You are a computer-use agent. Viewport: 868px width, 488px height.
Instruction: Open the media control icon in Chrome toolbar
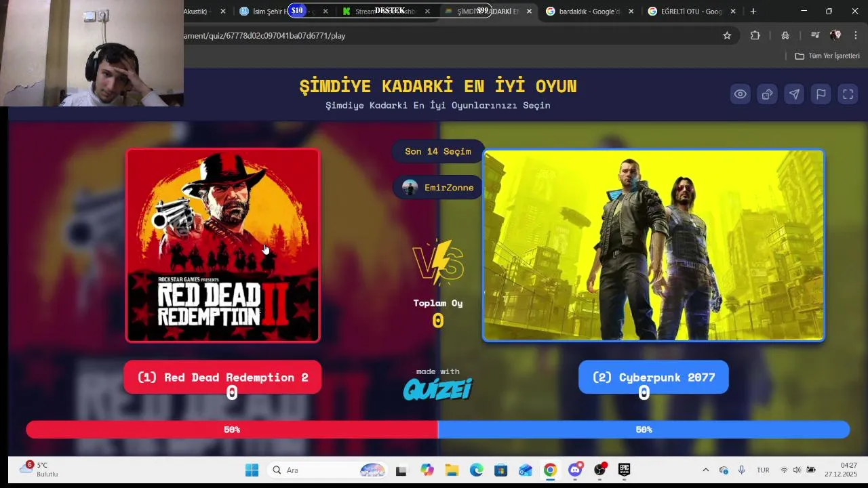(815, 35)
